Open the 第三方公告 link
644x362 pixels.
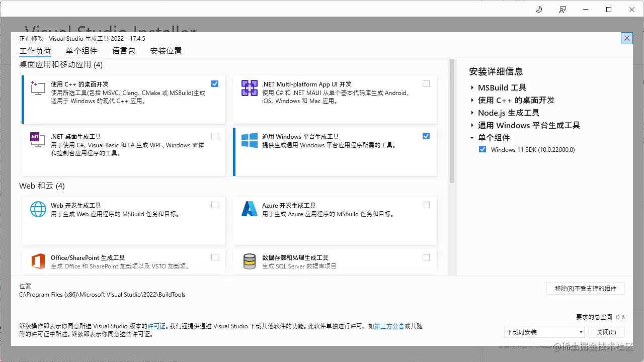389,326
